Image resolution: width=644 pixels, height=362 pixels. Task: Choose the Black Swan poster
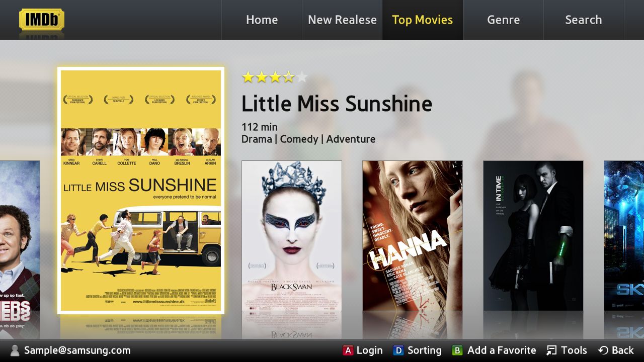point(292,236)
